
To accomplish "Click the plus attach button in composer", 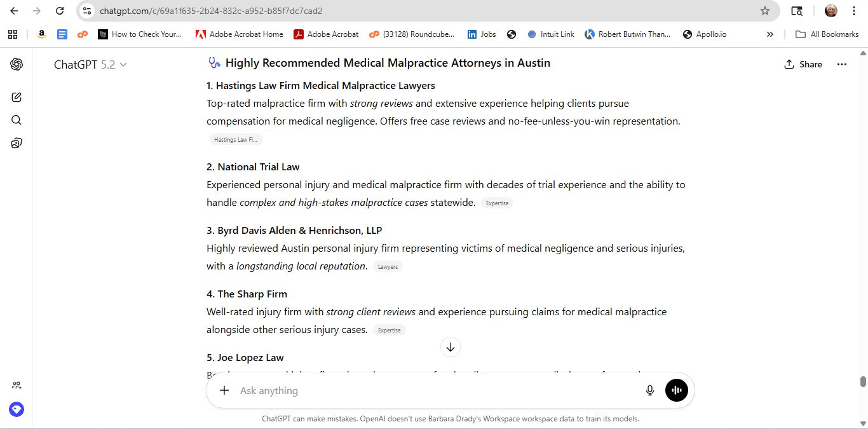I will point(224,390).
